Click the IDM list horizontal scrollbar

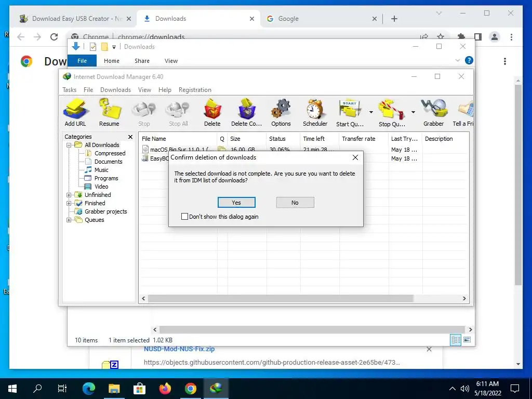(280, 299)
